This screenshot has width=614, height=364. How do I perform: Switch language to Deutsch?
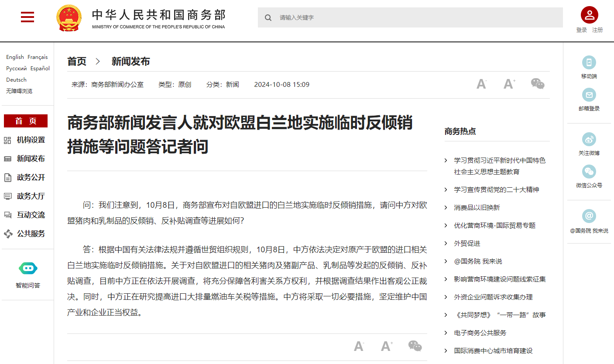16,80
